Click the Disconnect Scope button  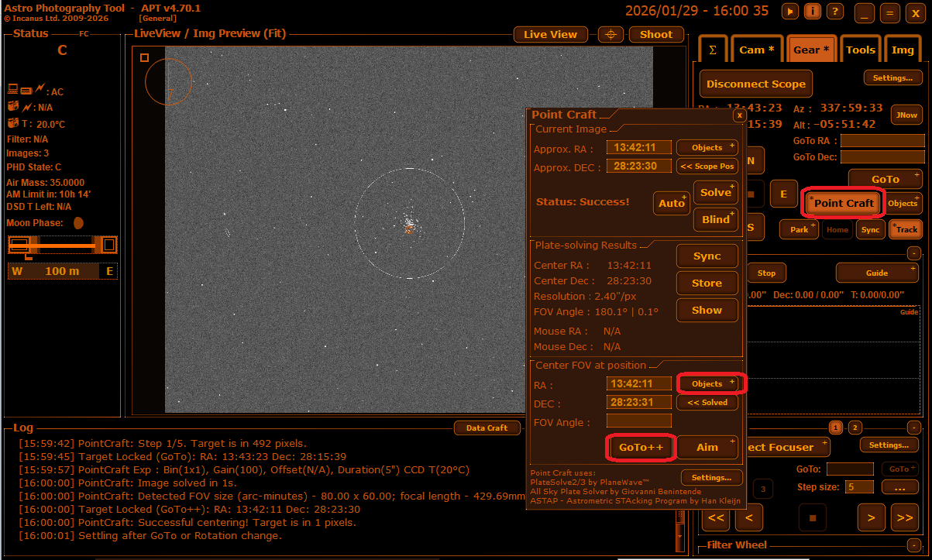755,84
